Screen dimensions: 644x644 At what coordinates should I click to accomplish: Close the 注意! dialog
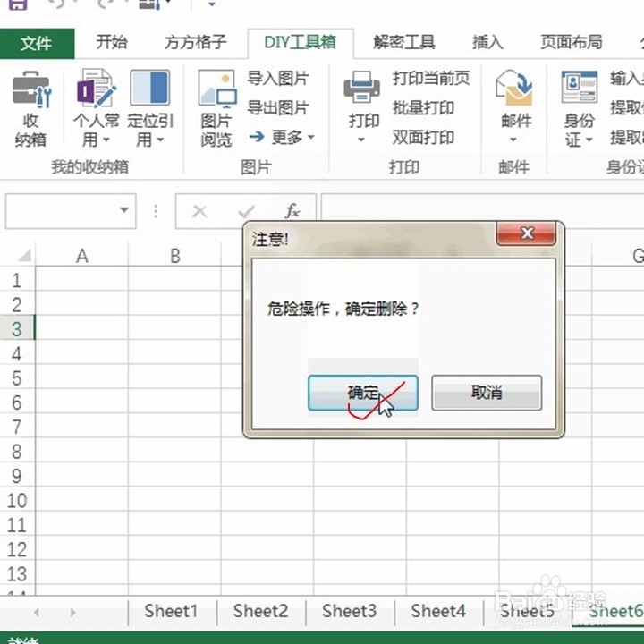pos(526,233)
